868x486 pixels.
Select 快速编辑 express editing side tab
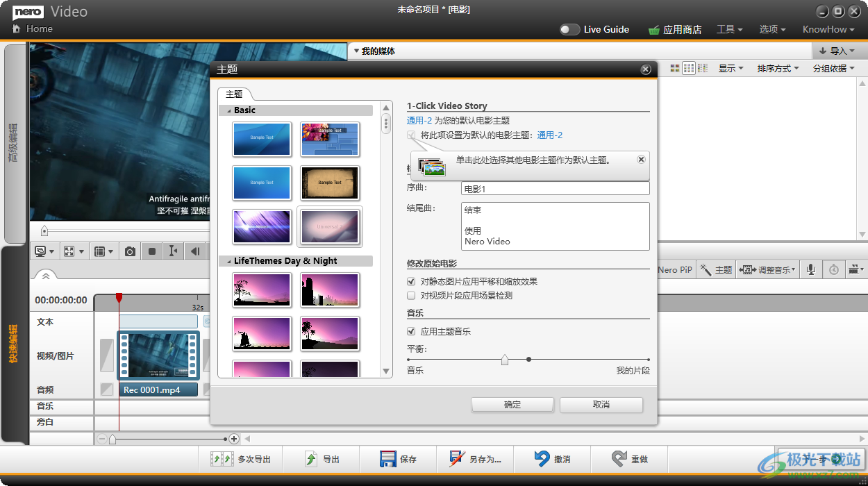point(14,344)
